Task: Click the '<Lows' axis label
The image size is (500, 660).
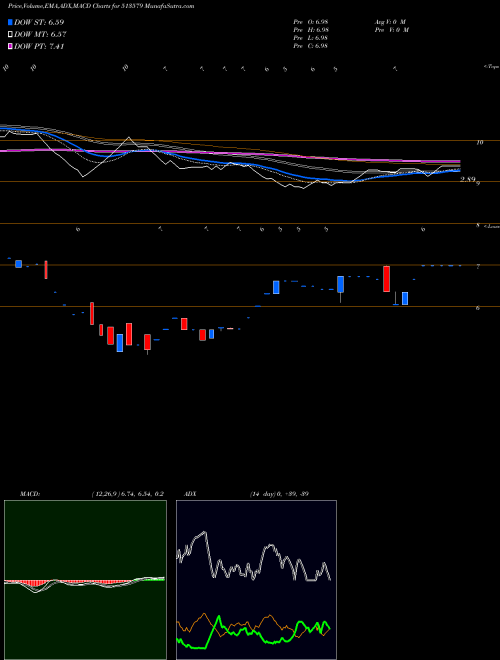Action: coord(491,226)
